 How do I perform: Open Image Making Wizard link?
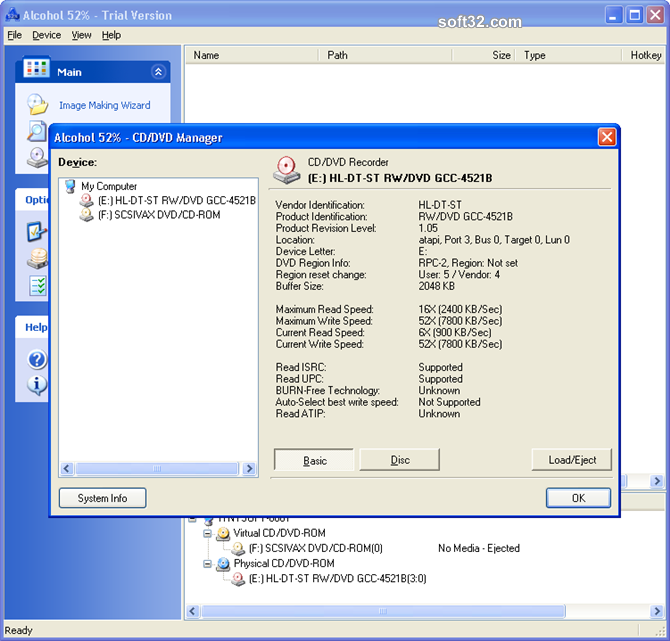[x=105, y=105]
